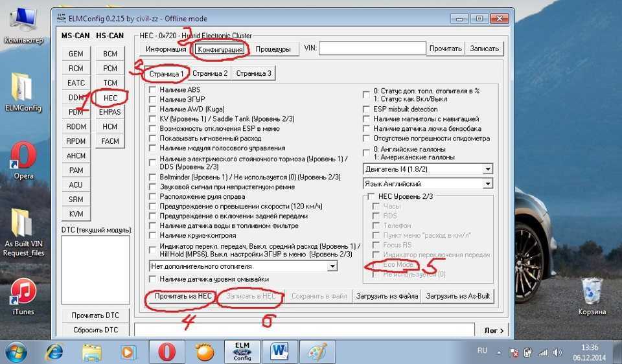Click the log text field at bottom
This screenshot has width=622, height=364.
(305, 330)
